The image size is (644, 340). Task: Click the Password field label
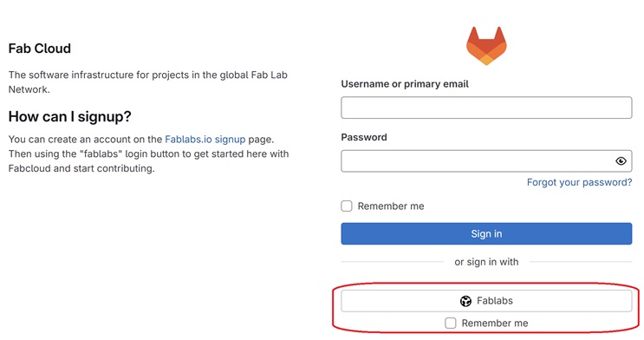364,137
